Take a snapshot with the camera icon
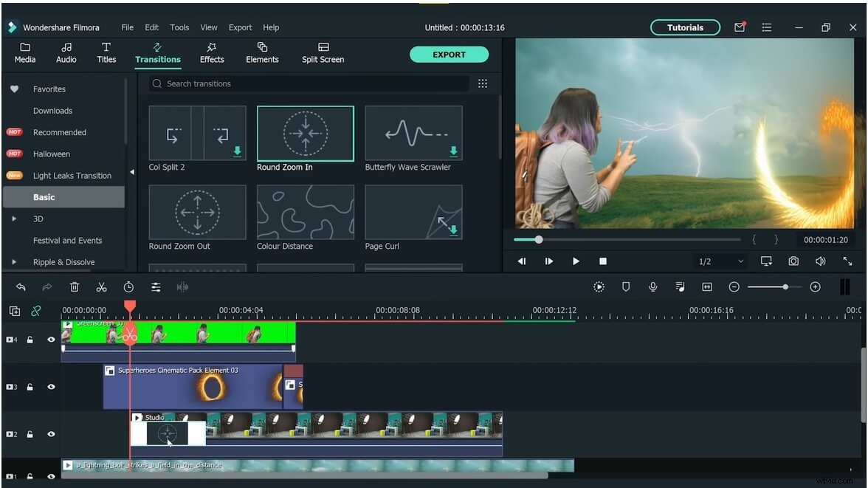The height and width of the screenshot is (488, 868). (793, 261)
